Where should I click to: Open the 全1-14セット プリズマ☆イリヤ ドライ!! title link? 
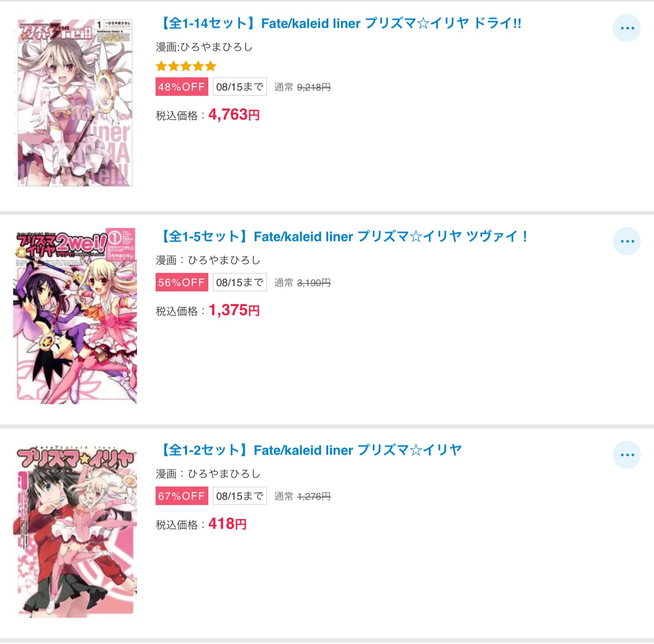click(339, 23)
